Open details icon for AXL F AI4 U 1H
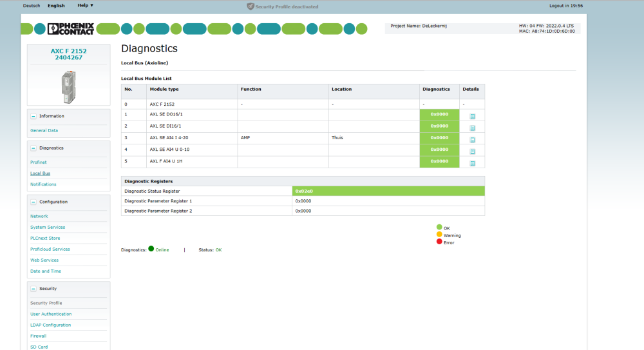Image resolution: width=644 pixels, height=350 pixels. coord(472,163)
